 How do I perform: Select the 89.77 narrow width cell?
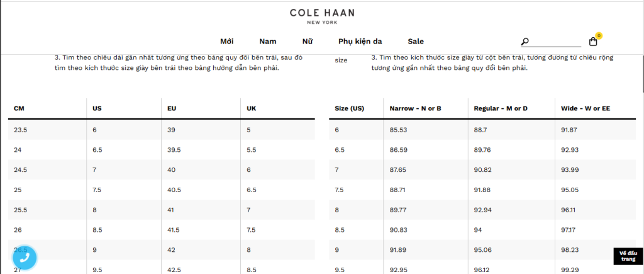[x=426, y=210]
